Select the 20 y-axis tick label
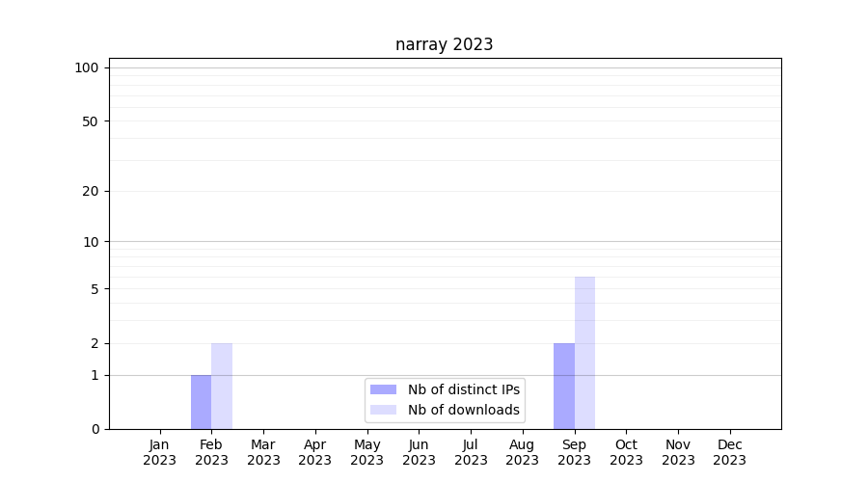Screen dimensions: 868x482 (90, 191)
